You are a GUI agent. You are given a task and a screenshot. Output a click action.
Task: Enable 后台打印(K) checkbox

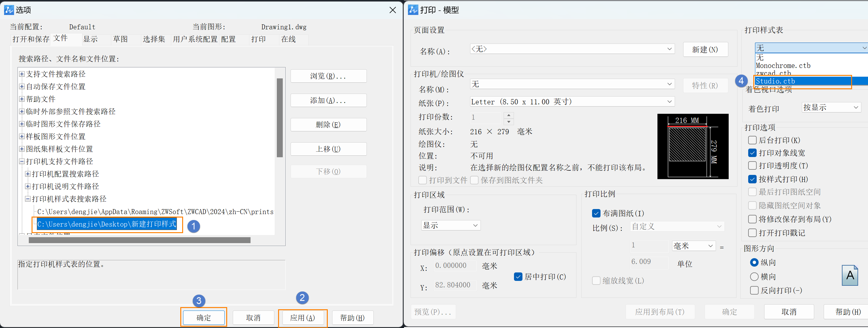pyautogui.click(x=752, y=140)
